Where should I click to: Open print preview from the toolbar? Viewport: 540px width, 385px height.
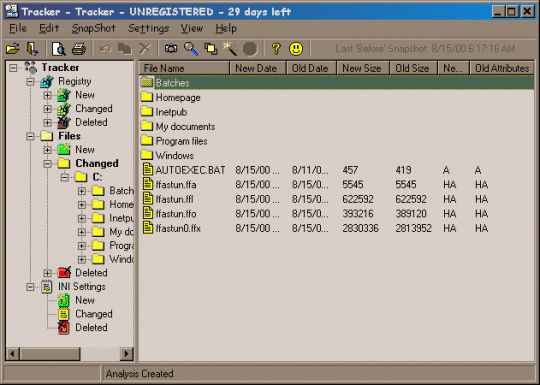pyautogui.click(x=59, y=49)
